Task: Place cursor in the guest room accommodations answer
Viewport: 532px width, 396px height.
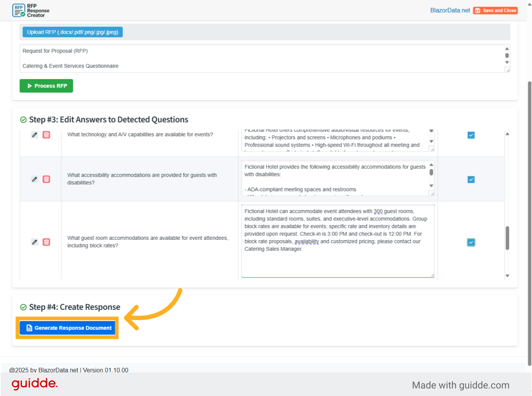Action: (x=338, y=241)
